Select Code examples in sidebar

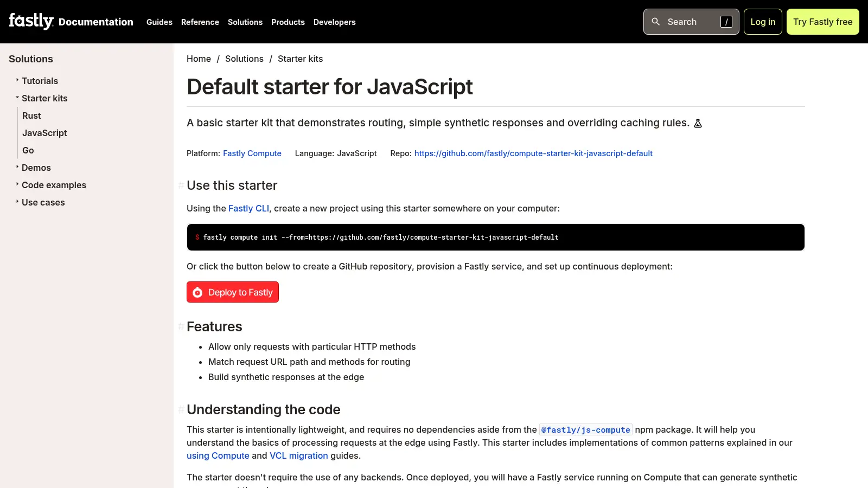54,185
